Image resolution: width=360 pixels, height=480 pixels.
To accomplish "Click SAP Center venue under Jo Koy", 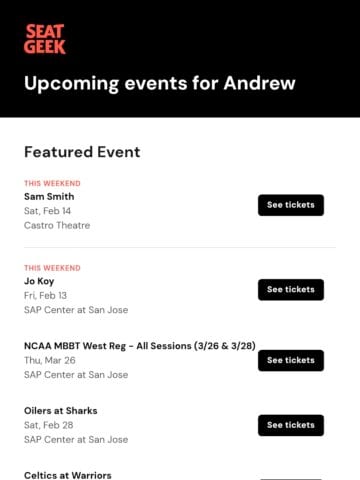I will pos(76,310).
